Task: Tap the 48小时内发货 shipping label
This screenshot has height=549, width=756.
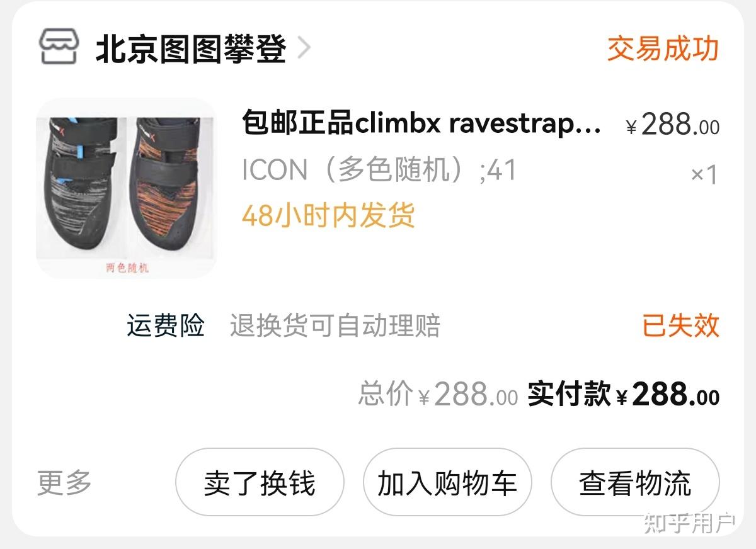Action: coord(328,215)
